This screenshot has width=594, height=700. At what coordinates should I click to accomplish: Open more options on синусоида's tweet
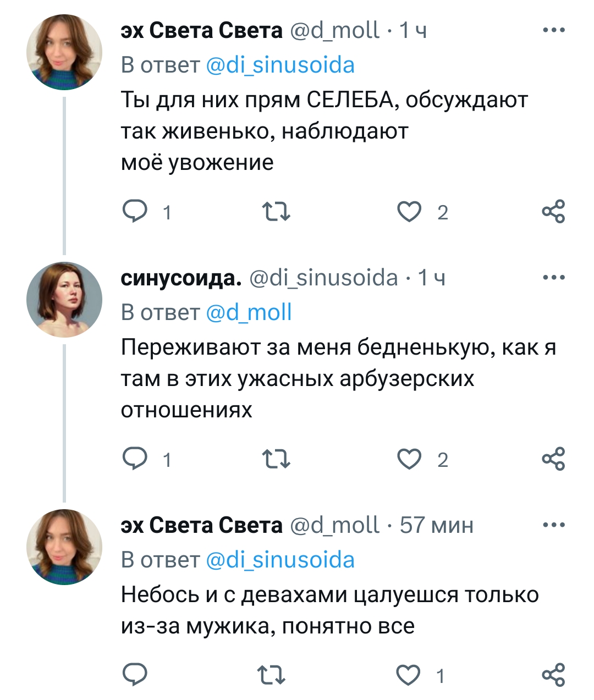click(x=553, y=278)
